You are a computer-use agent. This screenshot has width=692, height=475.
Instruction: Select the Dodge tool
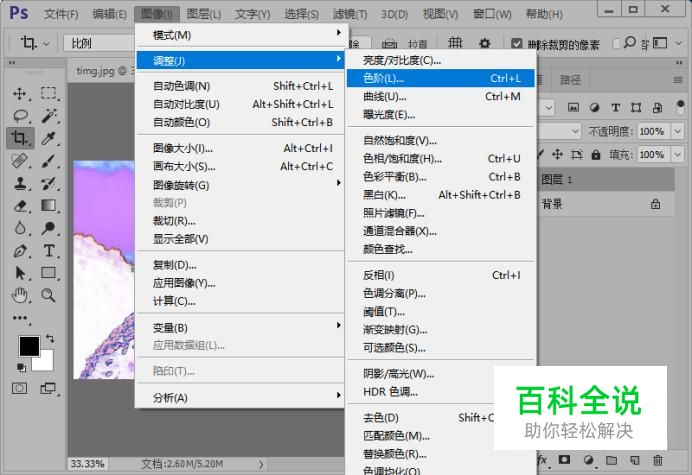pyautogui.click(x=49, y=228)
